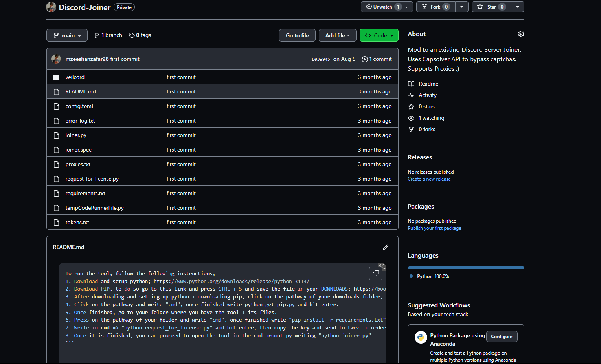Viewport: 601px width, 364px height.
Task: Open the proxies.txt file
Action: click(x=78, y=164)
